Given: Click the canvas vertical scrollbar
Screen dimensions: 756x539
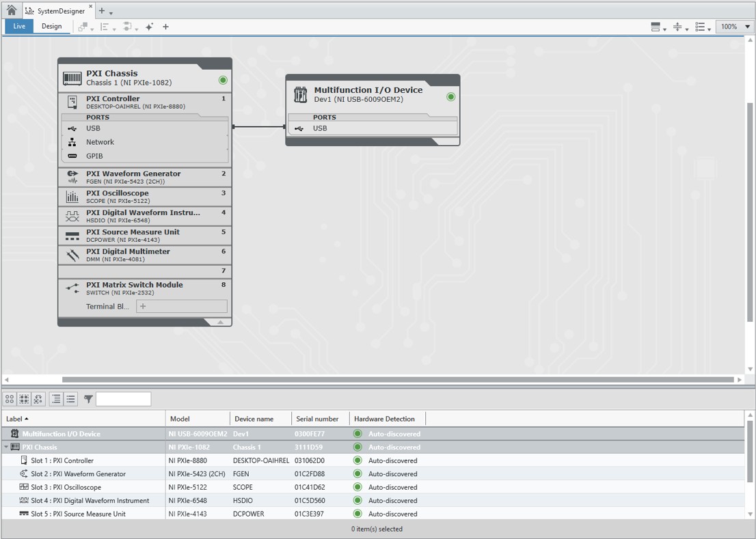Looking at the screenshot, I should coord(750,212).
